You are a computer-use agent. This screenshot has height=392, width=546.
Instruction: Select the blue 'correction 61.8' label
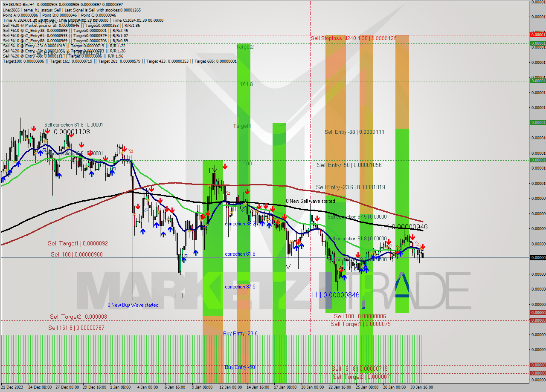240,254
